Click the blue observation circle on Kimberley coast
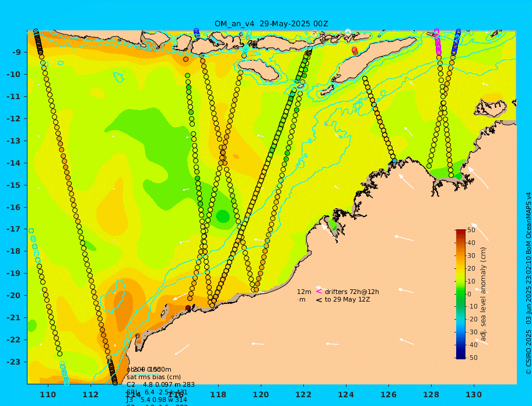 [x=394, y=160]
